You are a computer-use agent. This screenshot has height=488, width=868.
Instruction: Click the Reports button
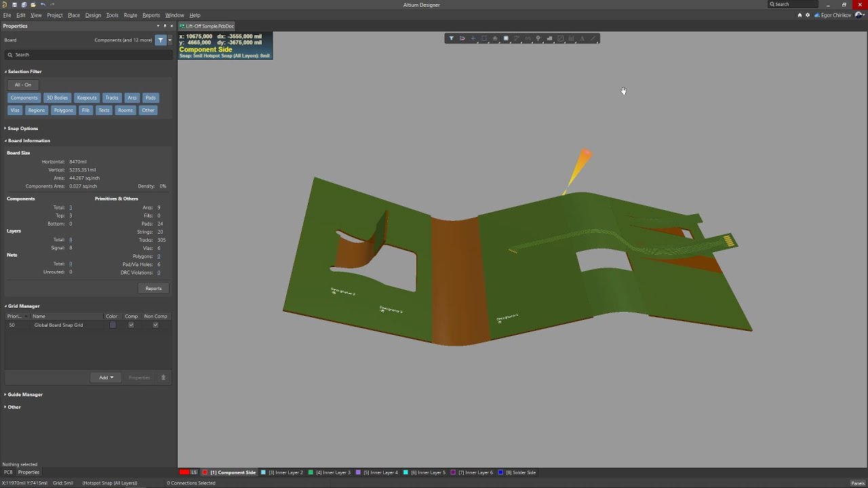click(153, 288)
